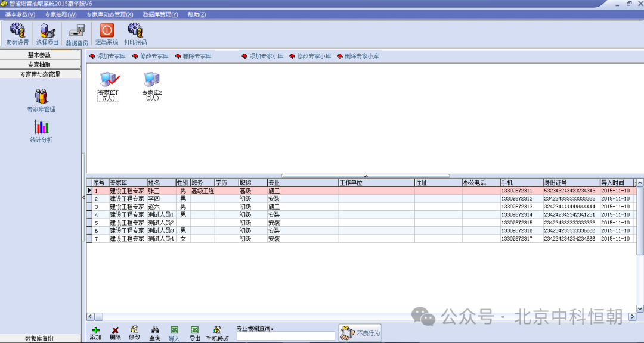Open 打印密码 print password toolbar icon
Screen dimensions: 644x343
[135, 34]
